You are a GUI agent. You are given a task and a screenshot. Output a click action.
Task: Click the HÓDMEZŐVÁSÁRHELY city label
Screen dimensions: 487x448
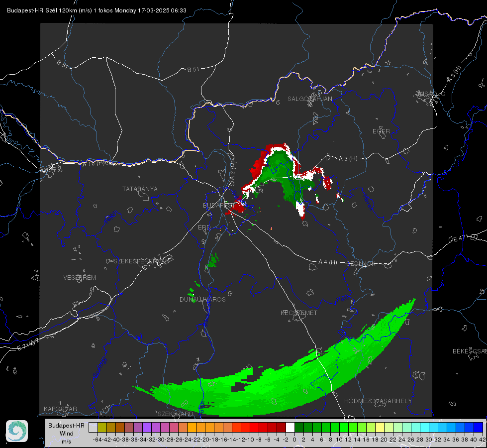click(x=378, y=401)
